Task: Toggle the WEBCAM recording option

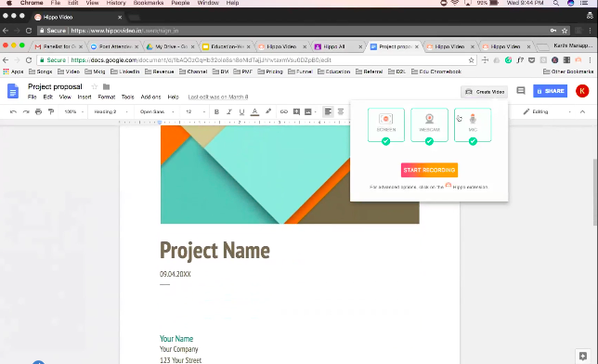Action: [x=429, y=125]
